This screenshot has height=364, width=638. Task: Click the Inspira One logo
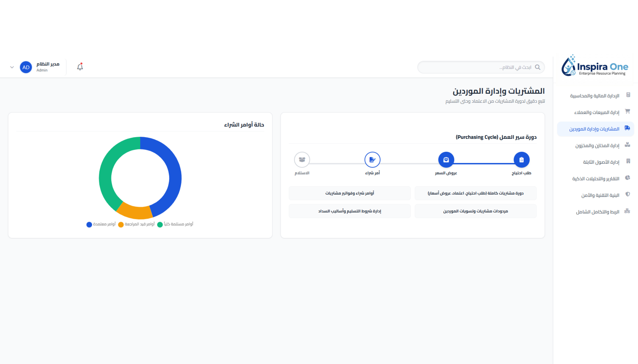point(595,66)
